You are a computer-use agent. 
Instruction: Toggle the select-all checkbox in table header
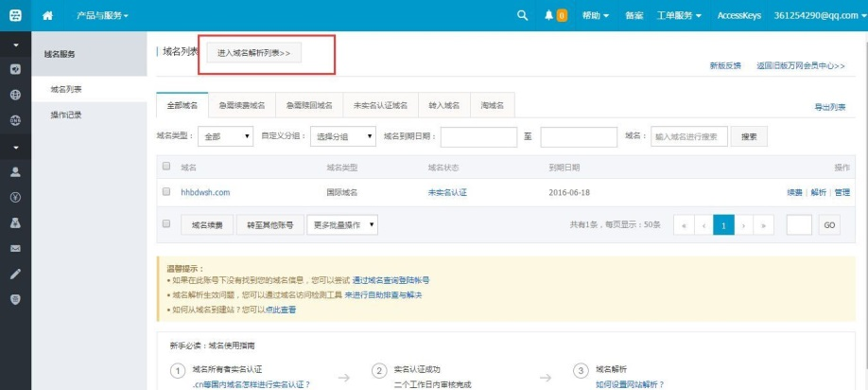pos(166,166)
